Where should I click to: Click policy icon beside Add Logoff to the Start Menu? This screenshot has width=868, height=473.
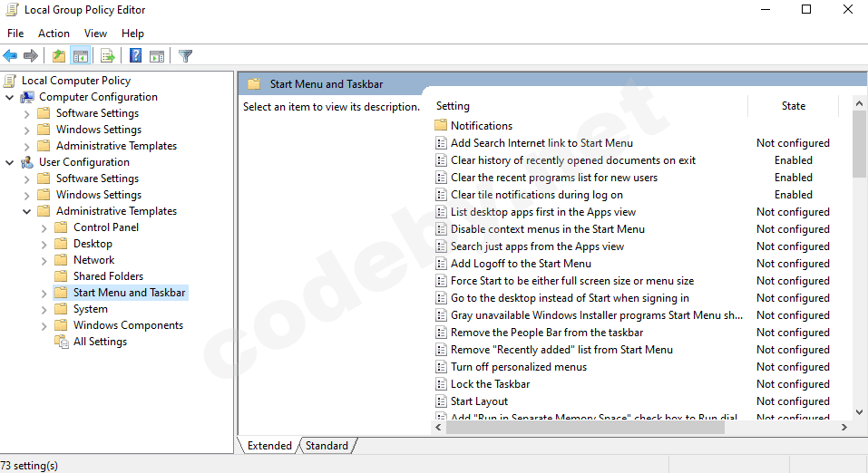(x=441, y=264)
